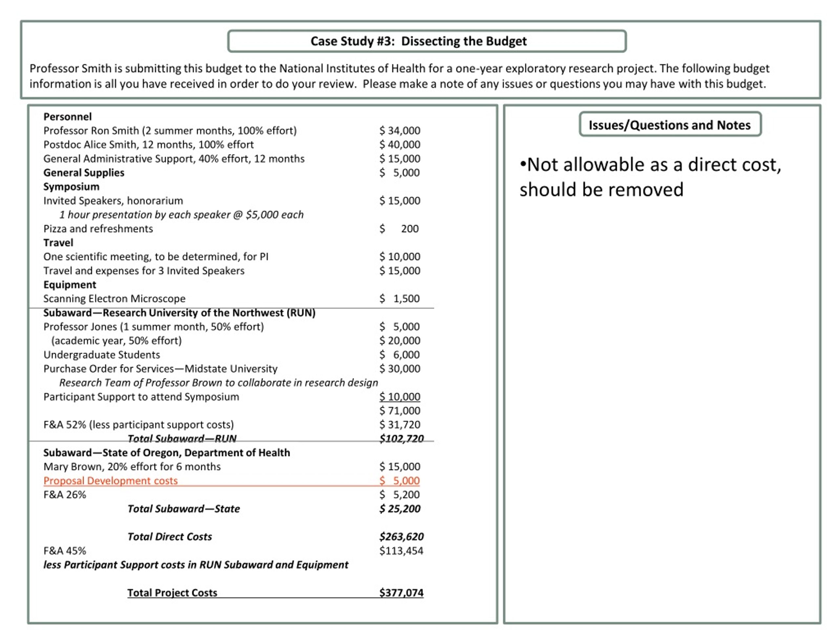
Task: Select 'Research Team of Professor Brown' italic note
Action: coord(218,383)
